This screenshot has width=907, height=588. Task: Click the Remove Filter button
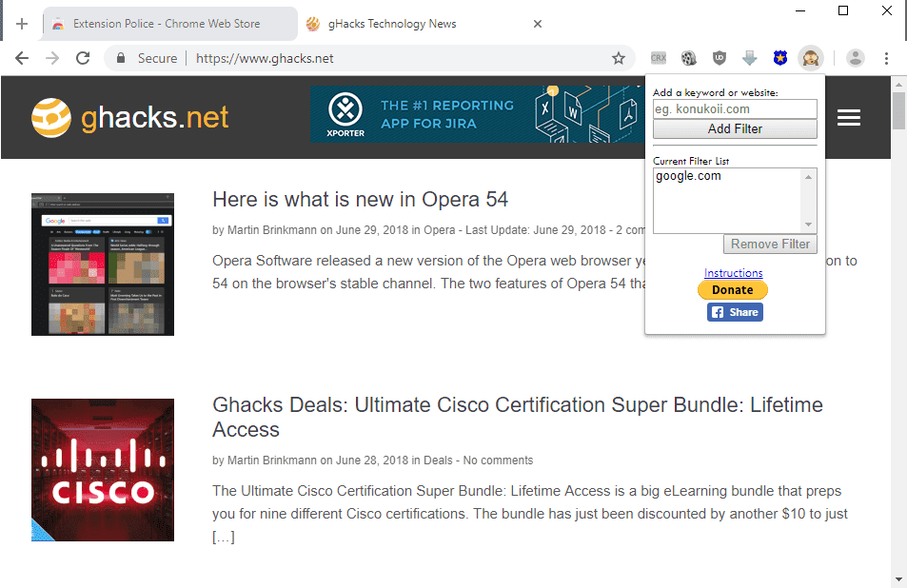click(x=770, y=244)
